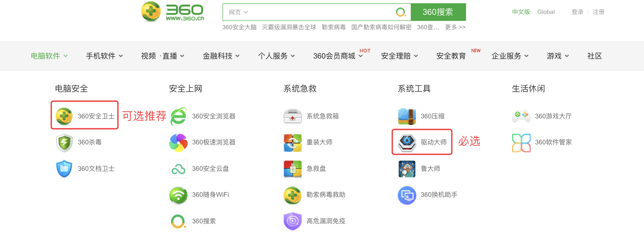Click the 登录 link

point(577,12)
